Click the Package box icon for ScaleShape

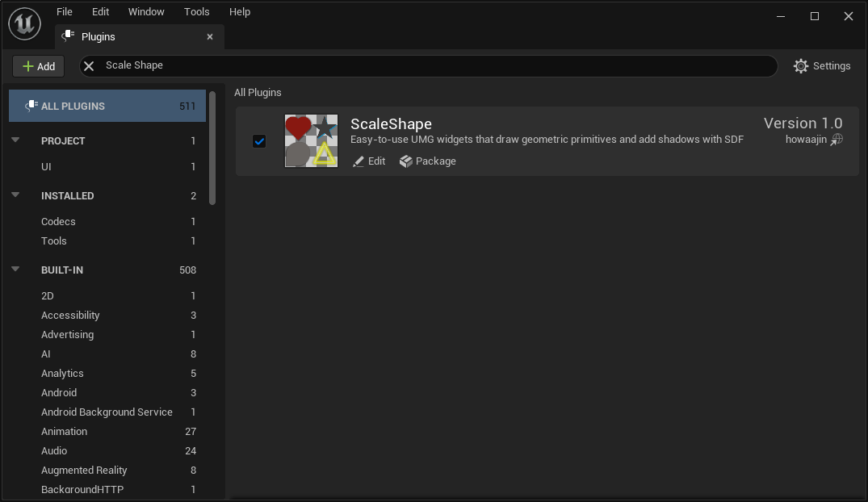click(406, 161)
